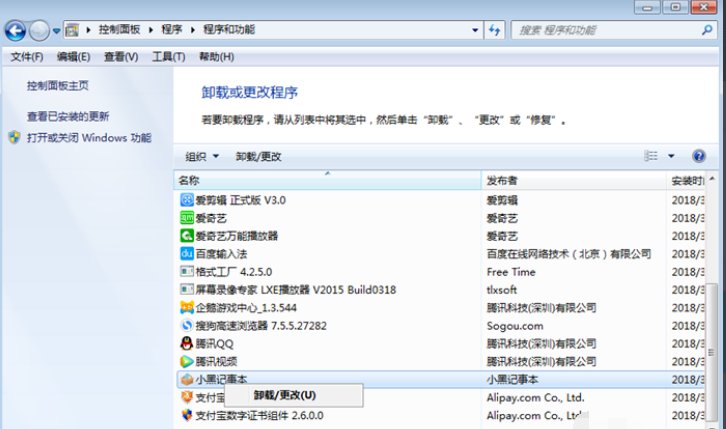Click the vertical scrollbar thumb
Viewport: 726px width, 429px height.
[712, 352]
